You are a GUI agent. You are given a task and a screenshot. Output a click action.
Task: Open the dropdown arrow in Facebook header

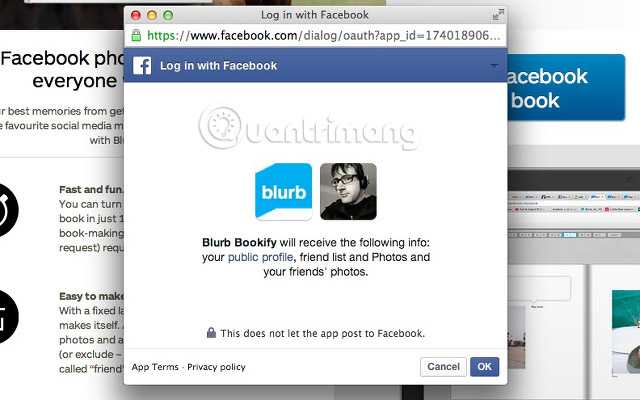point(494,65)
